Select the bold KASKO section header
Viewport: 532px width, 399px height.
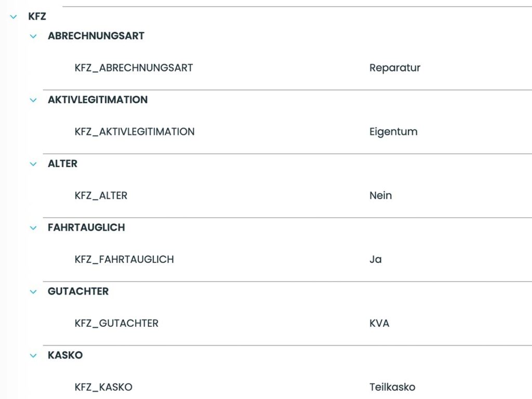(66, 355)
